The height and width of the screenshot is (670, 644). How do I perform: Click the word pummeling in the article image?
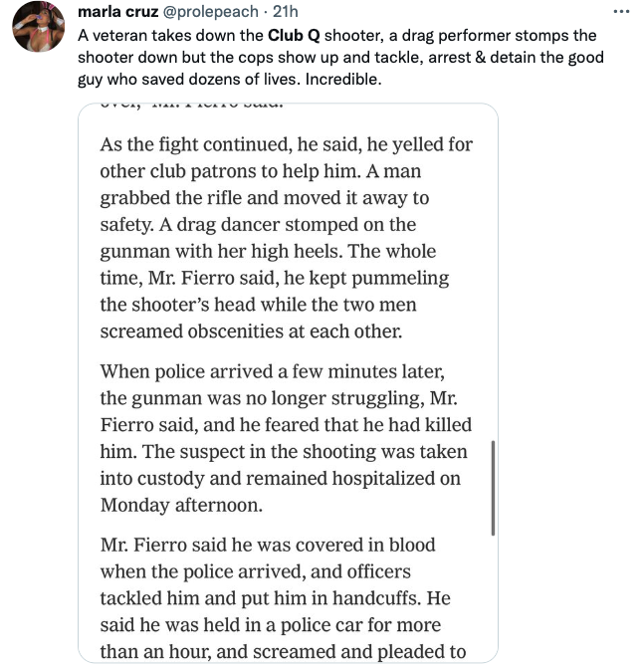point(400,278)
